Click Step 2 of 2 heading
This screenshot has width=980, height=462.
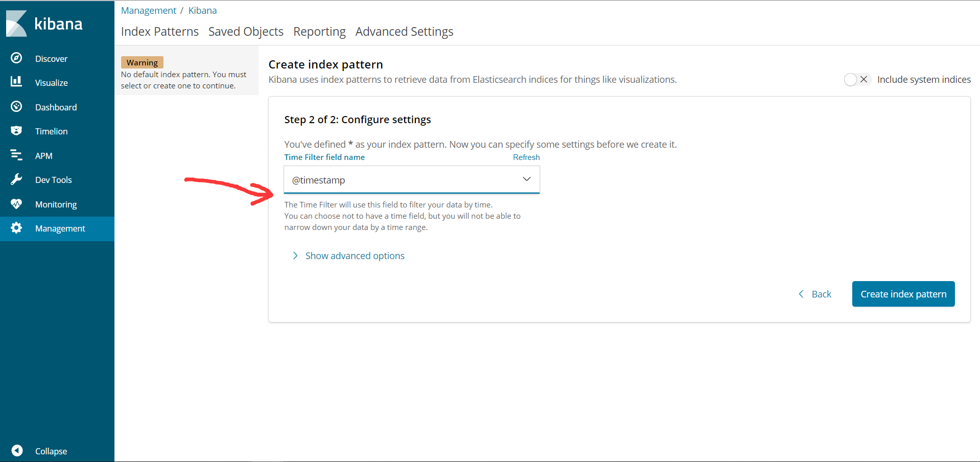tap(357, 120)
